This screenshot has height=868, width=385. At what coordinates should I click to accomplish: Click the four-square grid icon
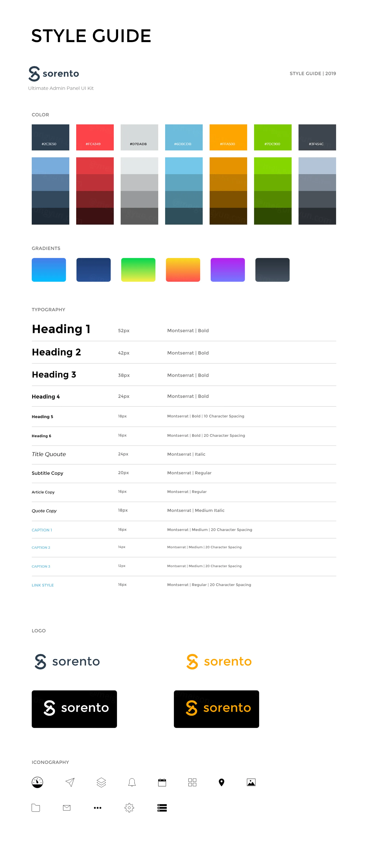[x=192, y=782]
